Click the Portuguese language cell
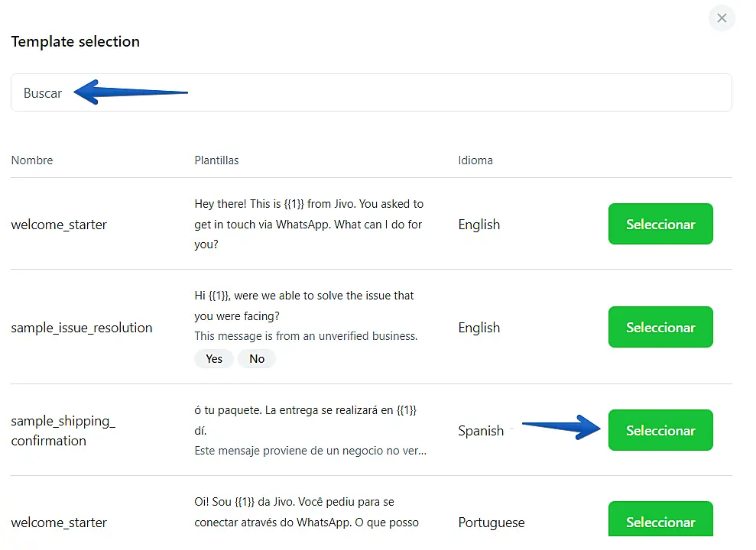The width and height of the screenshot is (756, 550). tap(492, 522)
